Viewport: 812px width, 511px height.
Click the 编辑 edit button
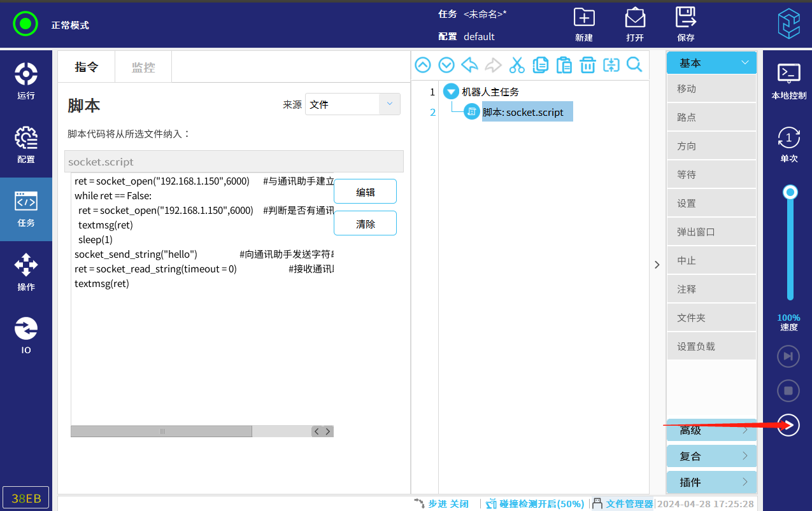[x=365, y=192]
